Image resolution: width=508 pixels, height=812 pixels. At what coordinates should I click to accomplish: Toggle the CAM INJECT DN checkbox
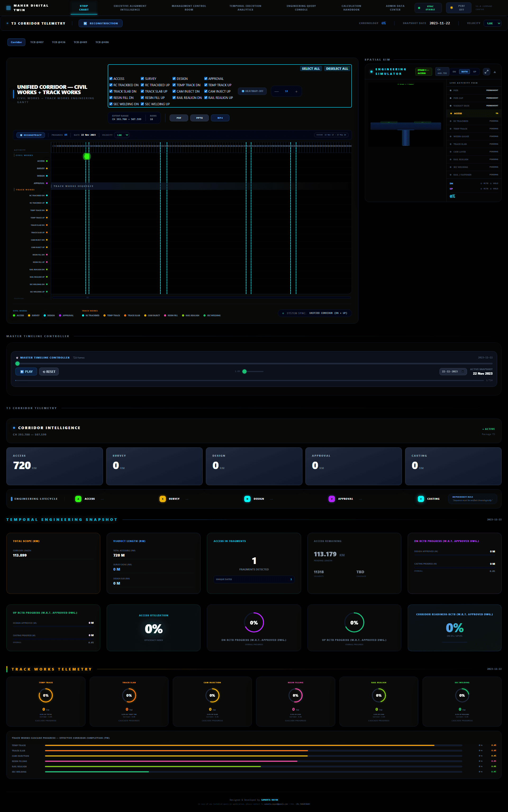click(x=174, y=91)
